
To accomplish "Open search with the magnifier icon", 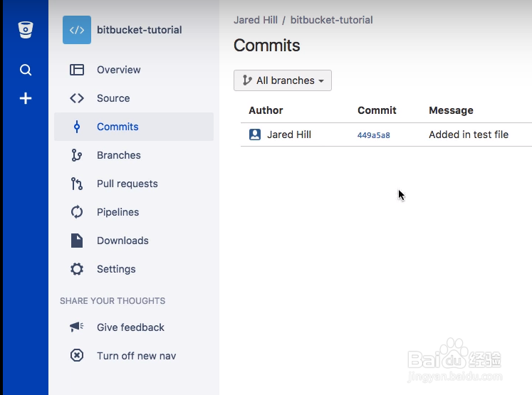I will coord(26,70).
